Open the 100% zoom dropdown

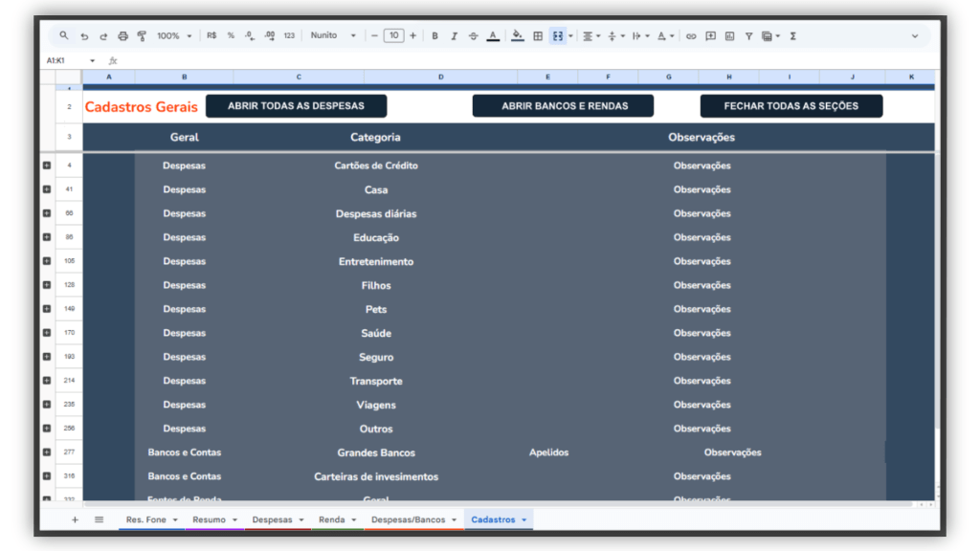pos(173,36)
